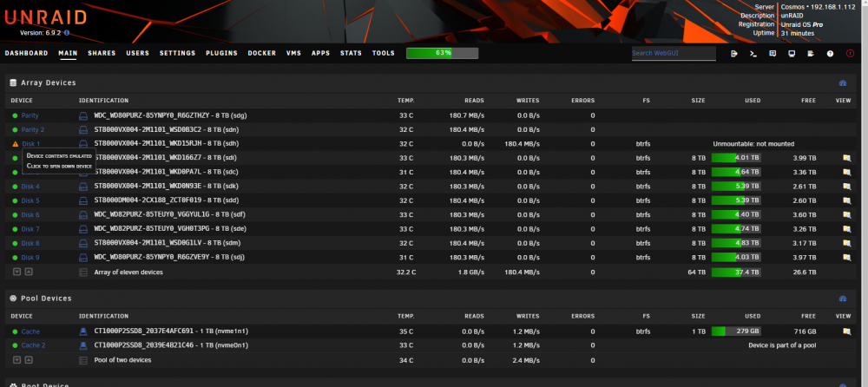Screen dimensions: 868x387
Task: Go to the Shares menu
Action: 102,53
